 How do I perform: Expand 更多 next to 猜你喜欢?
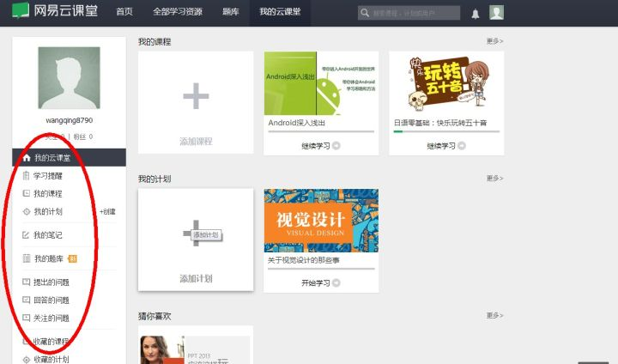(494, 315)
